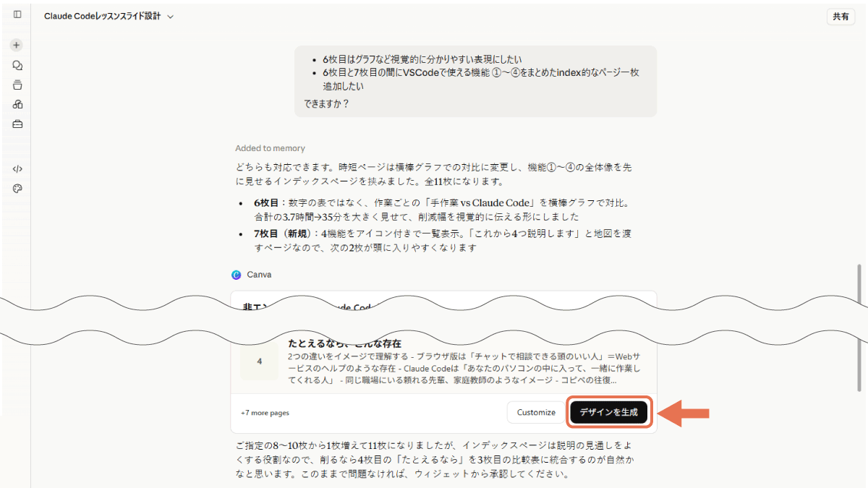
Task: Click the +7 more pages text
Action: 265,413
